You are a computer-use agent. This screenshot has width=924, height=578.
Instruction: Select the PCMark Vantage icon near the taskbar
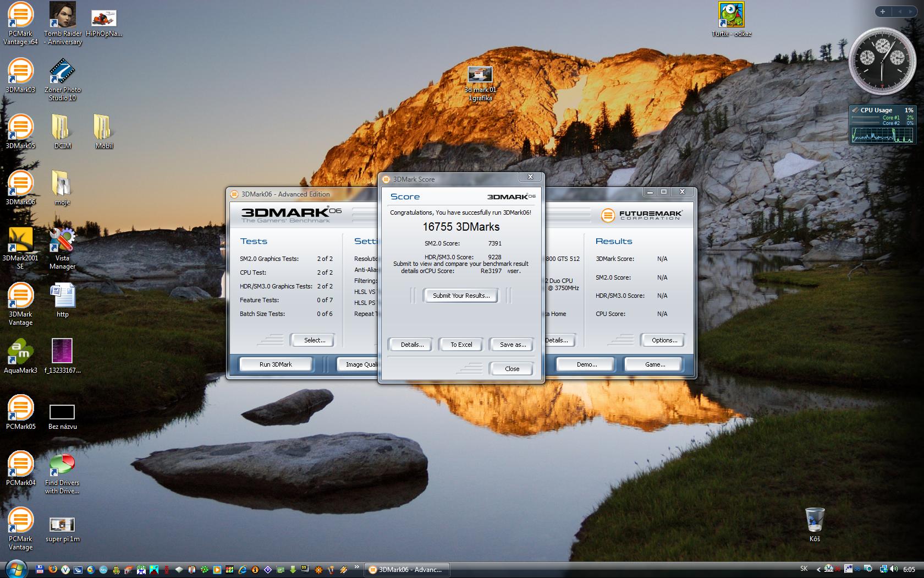20,529
